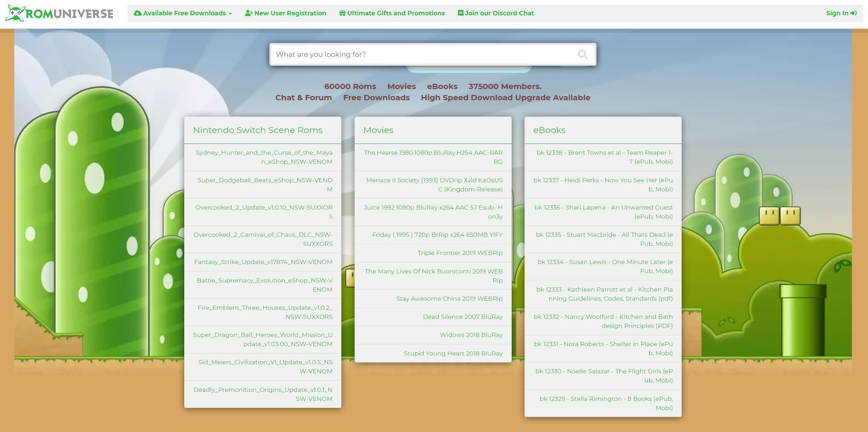Select Overcooked 2 Carnival of Chaos DLC
The width and height of the screenshot is (868, 432).
(x=263, y=239)
